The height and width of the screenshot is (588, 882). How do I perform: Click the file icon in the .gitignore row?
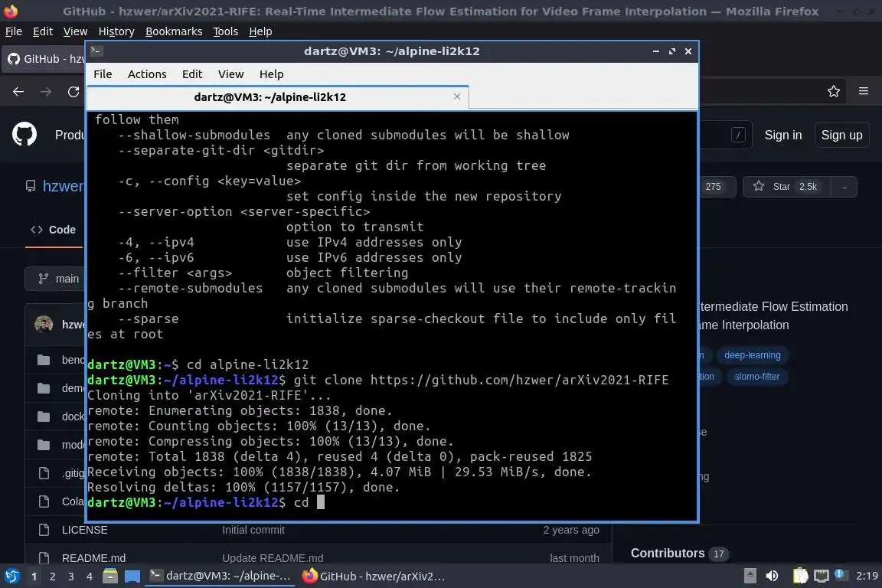(44, 473)
